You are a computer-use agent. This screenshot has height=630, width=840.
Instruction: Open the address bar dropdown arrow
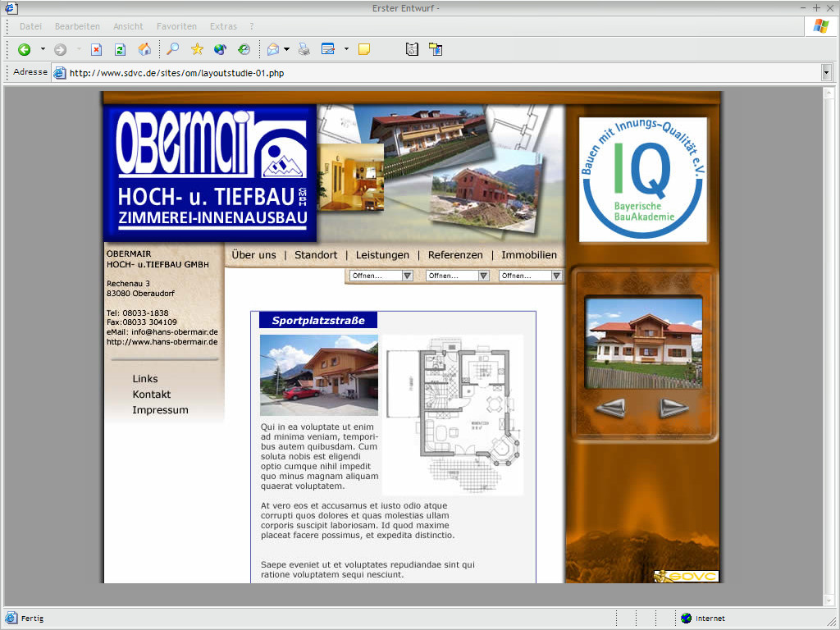pos(826,72)
